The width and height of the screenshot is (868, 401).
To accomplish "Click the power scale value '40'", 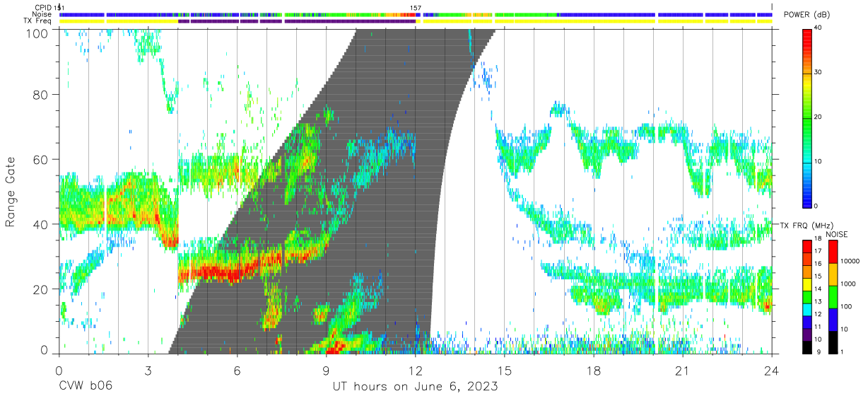I will [x=819, y=28].
